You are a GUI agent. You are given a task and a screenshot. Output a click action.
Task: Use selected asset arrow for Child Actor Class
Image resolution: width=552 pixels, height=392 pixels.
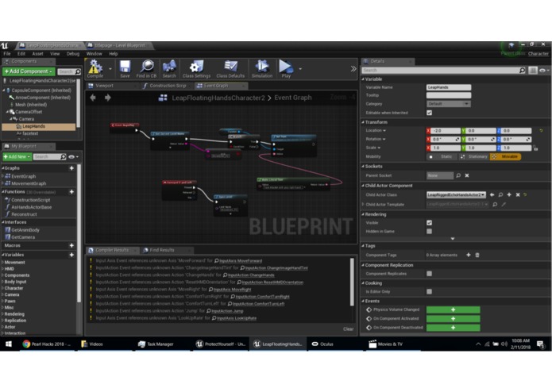(x=492, y=194)
